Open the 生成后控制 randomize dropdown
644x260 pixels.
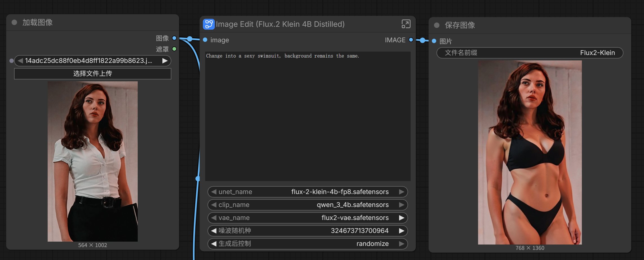(307, 244)
